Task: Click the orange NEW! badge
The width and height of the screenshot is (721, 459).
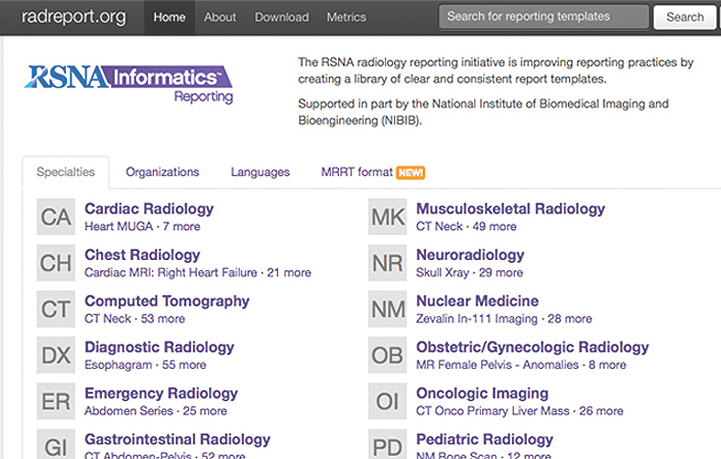Action: tap(411, 172)
